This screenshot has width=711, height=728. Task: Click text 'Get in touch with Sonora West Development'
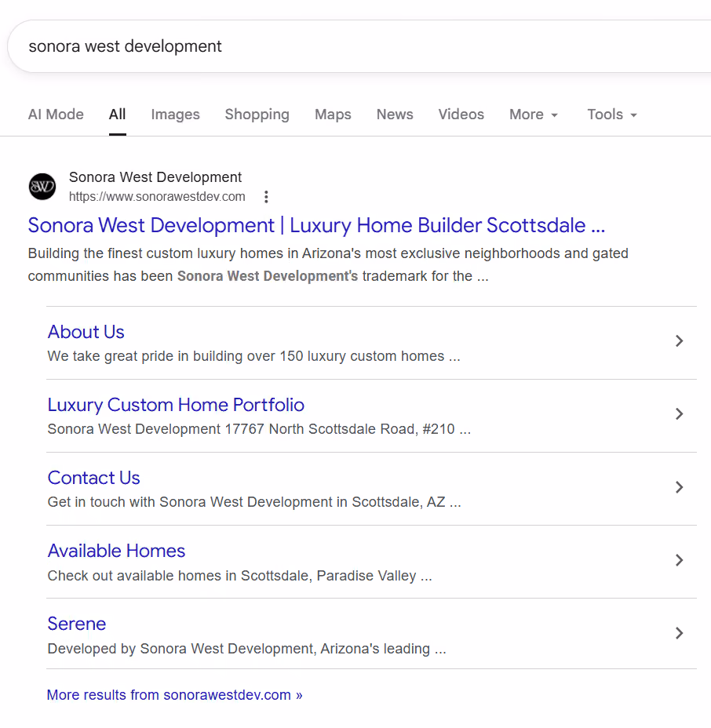point(190,502)
